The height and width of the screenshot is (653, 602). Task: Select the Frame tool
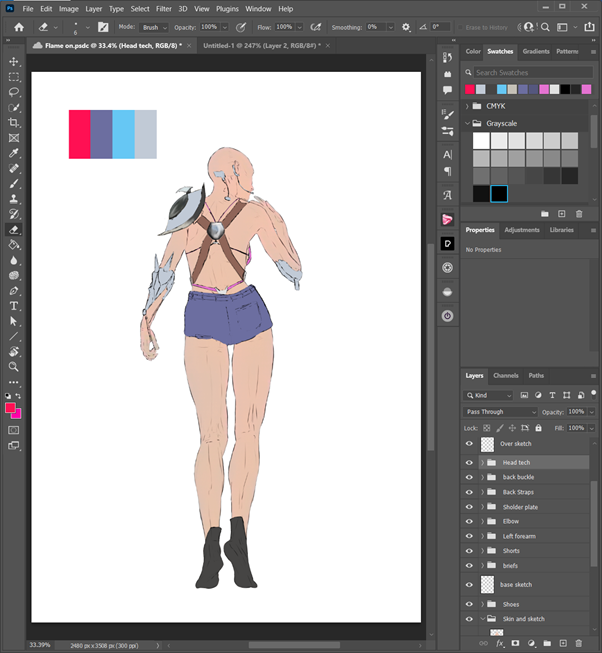14,138
